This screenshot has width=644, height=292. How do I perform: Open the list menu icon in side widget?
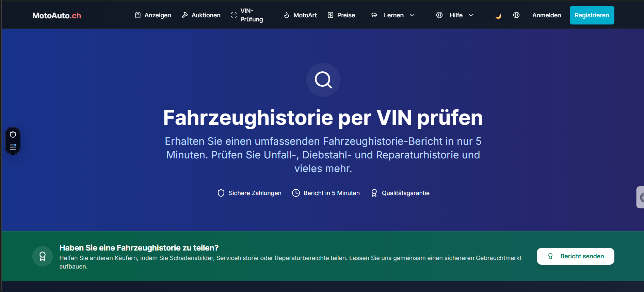coord(13,147)
